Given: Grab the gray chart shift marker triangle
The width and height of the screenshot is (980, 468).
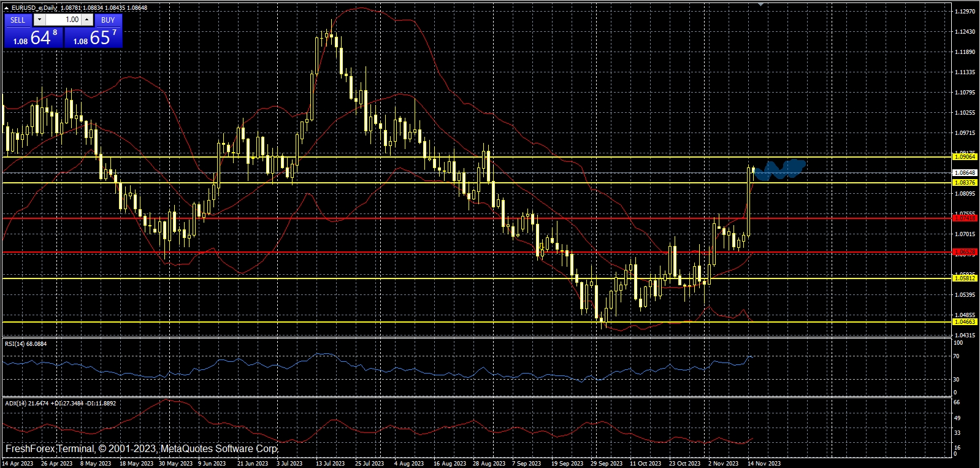Looking at the screenshot, I should 761,4.
